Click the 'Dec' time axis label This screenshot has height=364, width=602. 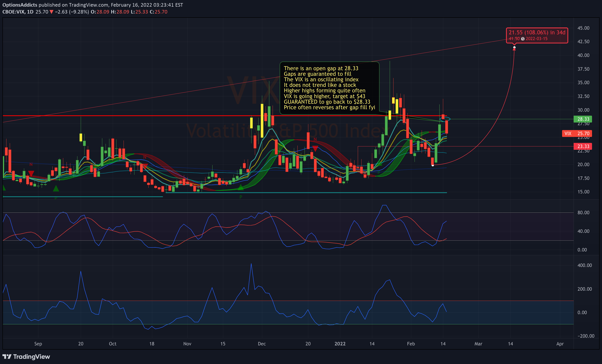[x=262, y=343]
